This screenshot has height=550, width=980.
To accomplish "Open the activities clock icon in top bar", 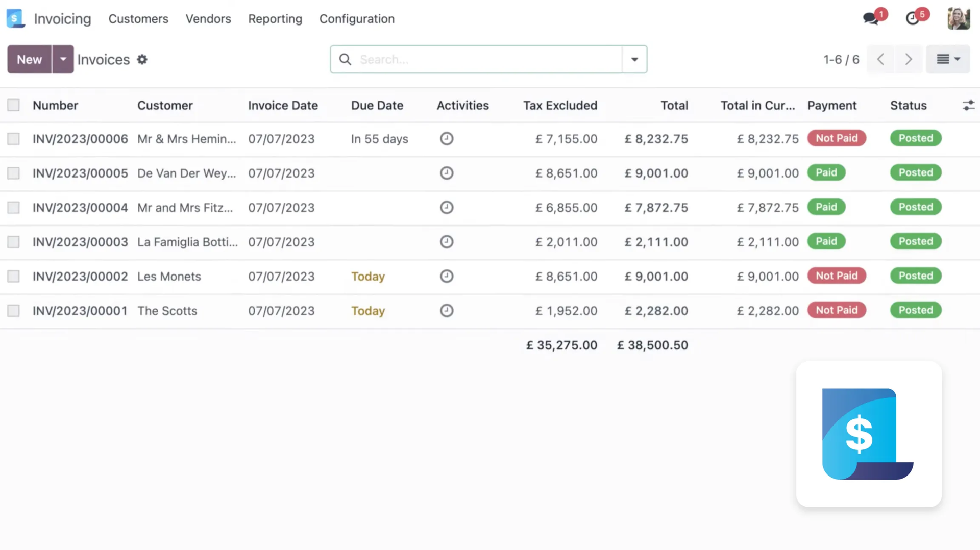I will pyautogui.click(x=913, y=19).
